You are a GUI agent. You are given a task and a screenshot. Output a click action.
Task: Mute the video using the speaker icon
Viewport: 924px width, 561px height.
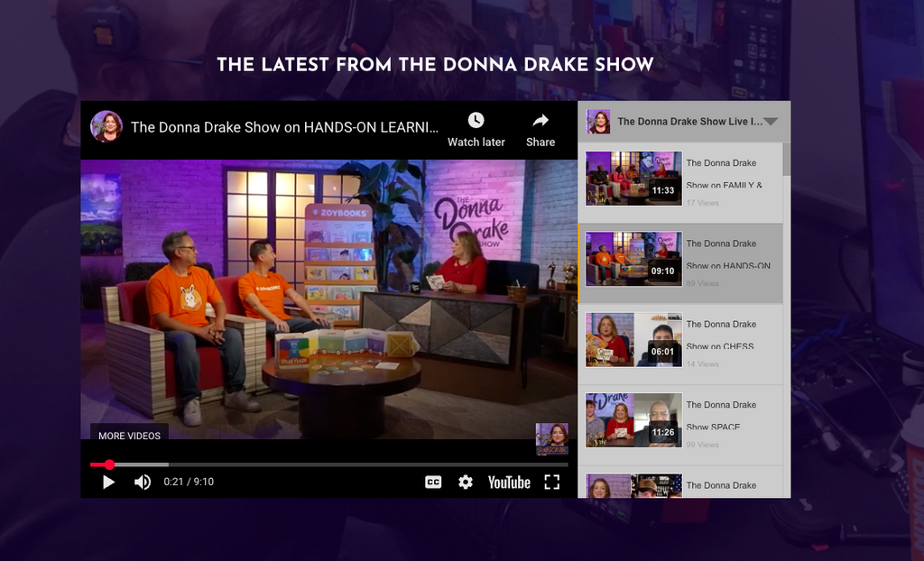(142, 482)
